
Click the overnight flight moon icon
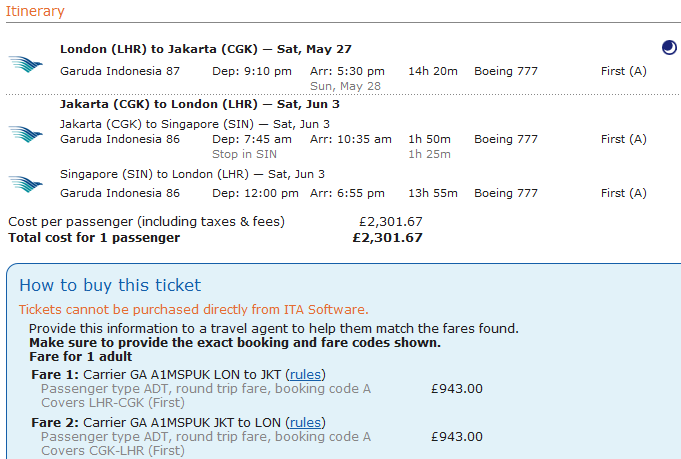pyautogui.click(x=669, y=48)
